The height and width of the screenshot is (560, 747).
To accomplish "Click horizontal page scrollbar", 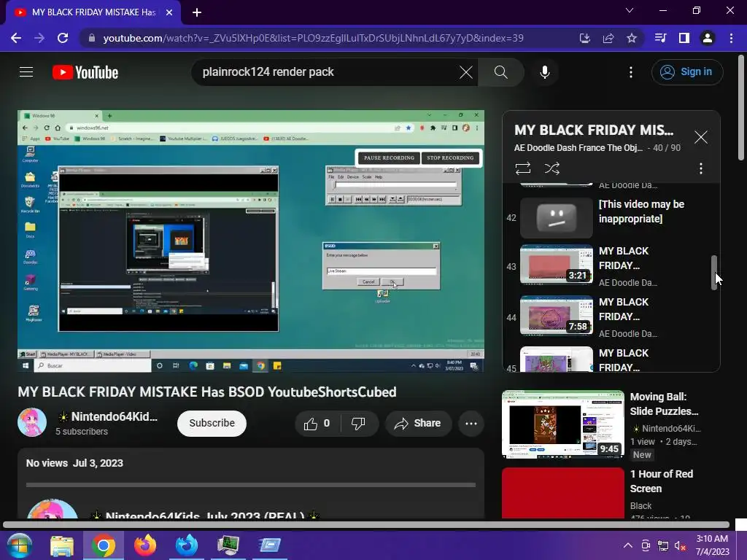I will pyautogui.click(x=366, y=525).
